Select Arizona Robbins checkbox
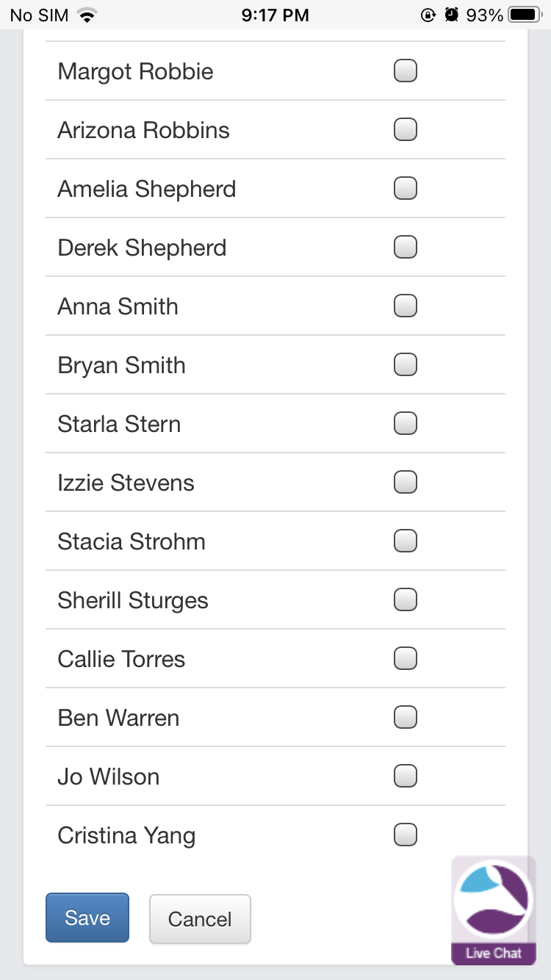This screenshot has height=980, width=551. point(406,129)
